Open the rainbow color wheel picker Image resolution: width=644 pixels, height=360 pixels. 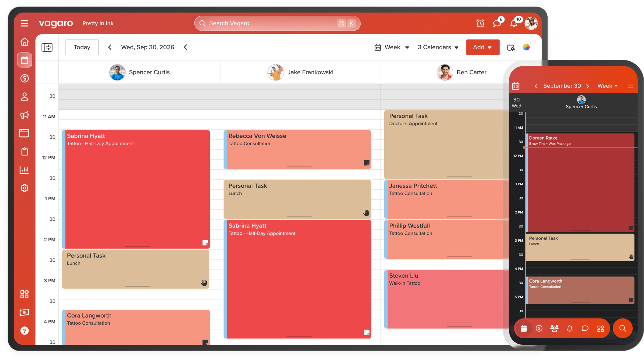[x=526, y=47]
